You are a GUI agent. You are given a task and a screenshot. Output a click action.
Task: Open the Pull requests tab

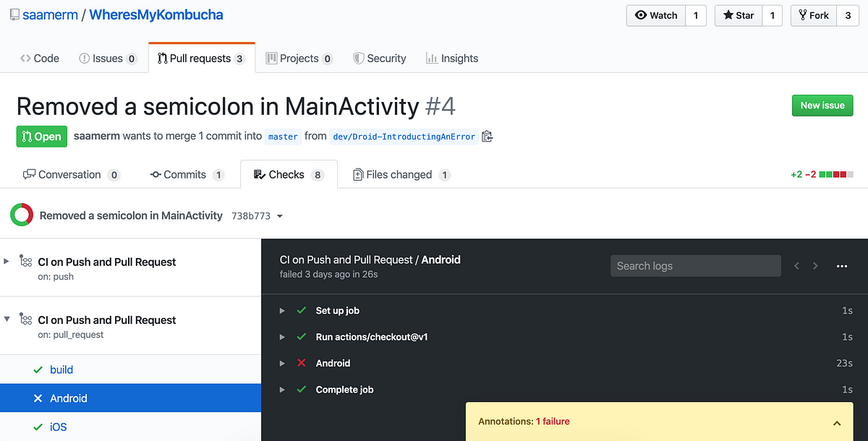pyautogui.click(x=202, y=59)
